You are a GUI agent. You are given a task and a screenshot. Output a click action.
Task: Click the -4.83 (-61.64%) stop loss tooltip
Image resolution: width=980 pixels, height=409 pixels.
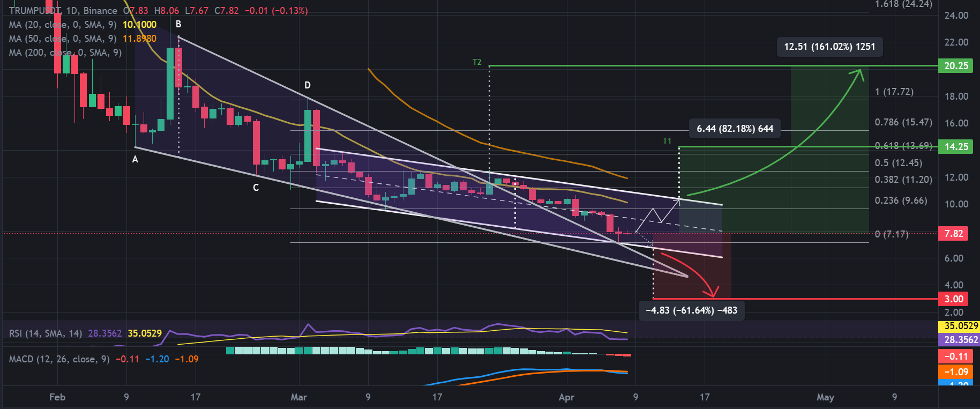691,310
